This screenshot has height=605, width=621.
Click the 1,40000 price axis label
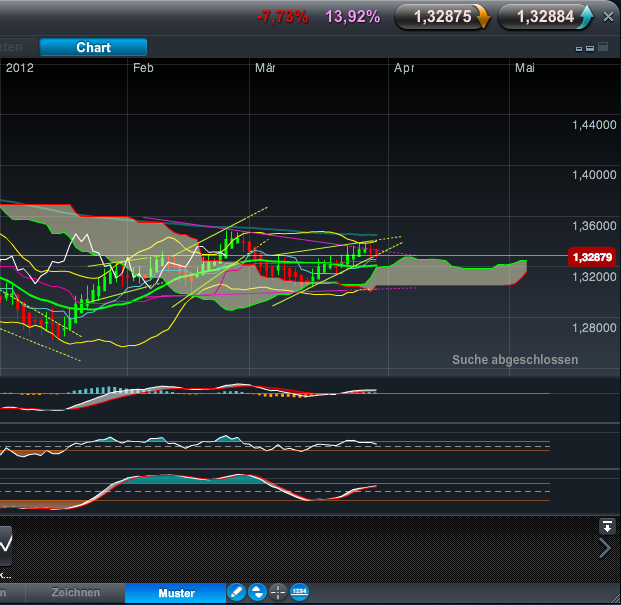tap(594, 175)
